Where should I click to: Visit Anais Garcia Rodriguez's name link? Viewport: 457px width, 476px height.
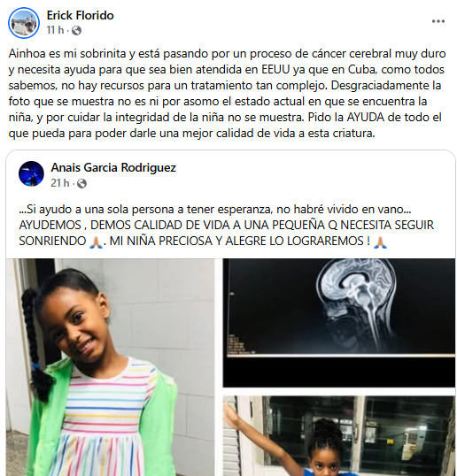[113, 167]
